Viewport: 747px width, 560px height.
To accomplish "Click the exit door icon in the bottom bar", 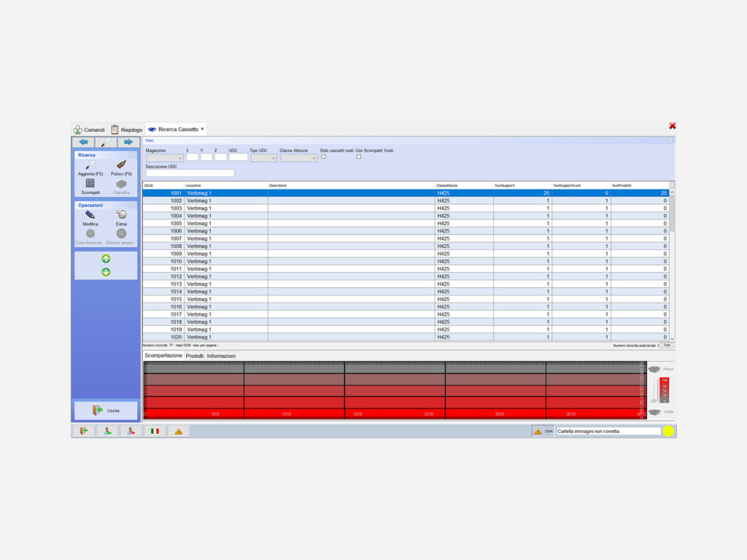I will 83,432.
